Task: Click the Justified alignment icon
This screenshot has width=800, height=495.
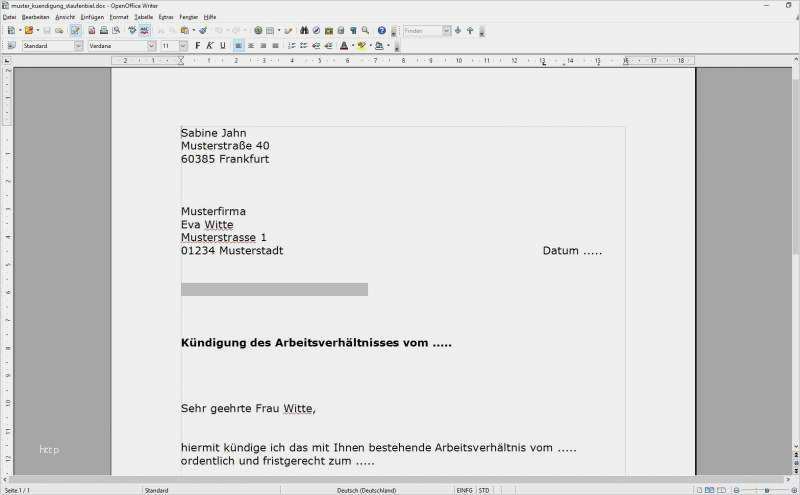Action: click(x=275, y=46)
